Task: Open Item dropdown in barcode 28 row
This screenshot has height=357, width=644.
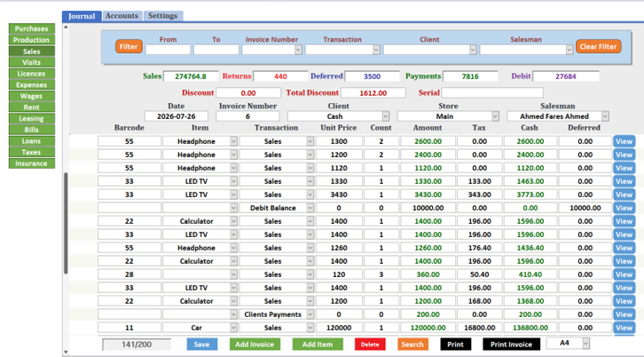Action: tap(233, 274)
